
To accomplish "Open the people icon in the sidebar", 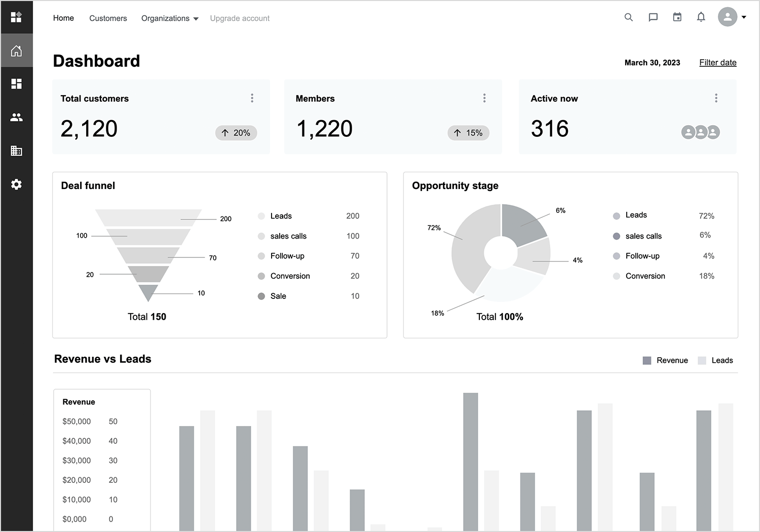I will coord(16,118).
